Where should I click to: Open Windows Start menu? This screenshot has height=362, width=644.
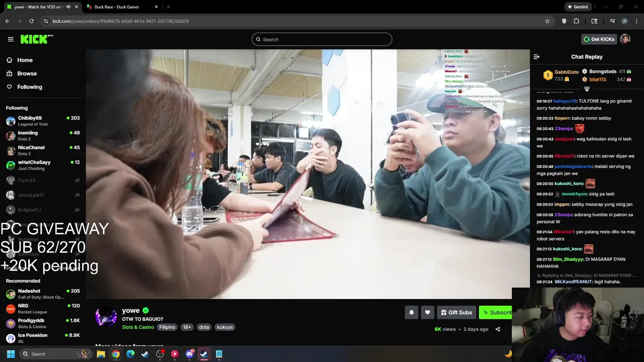point(11,354)
